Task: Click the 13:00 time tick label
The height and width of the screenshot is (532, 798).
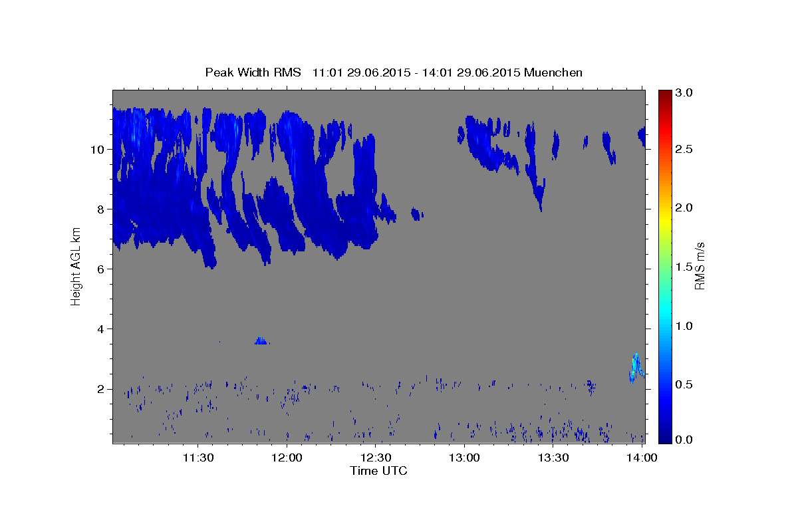Action: (x=465, y=458)
